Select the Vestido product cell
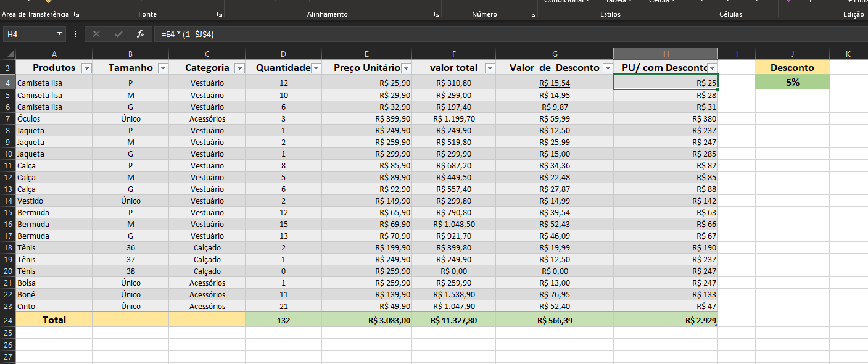868x364 pixels. tap(54, 201)
